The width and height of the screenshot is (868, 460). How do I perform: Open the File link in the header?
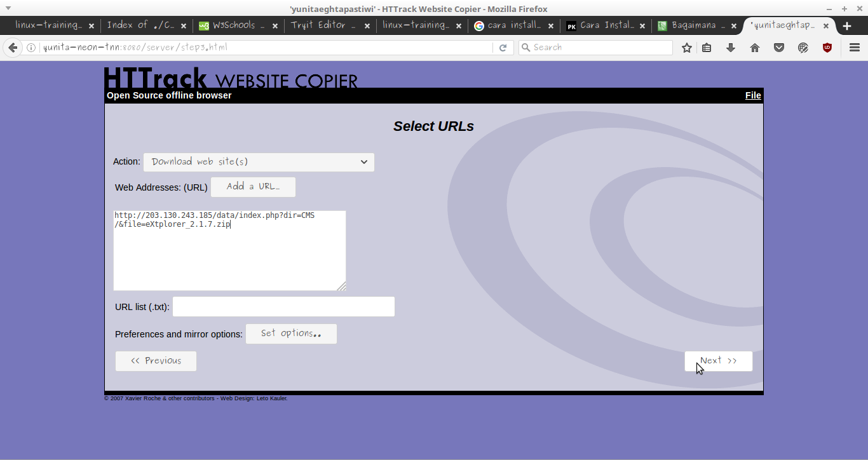point(753,95)
